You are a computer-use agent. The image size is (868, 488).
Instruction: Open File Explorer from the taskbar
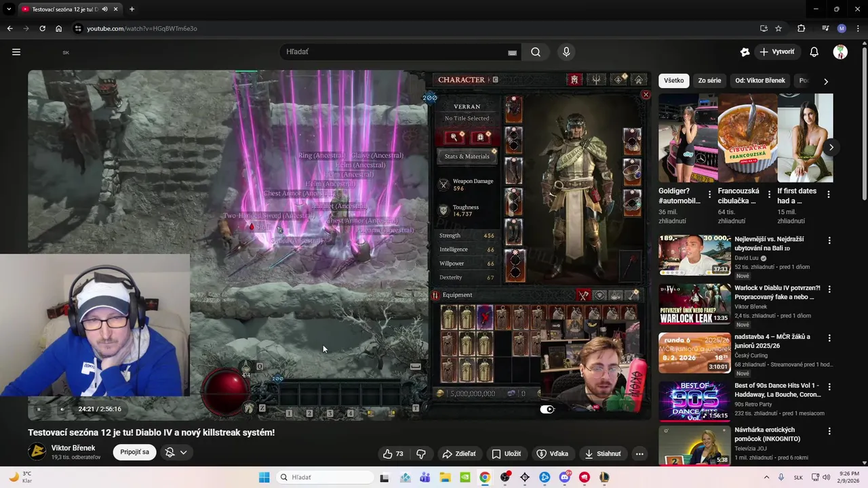point(446,477)
